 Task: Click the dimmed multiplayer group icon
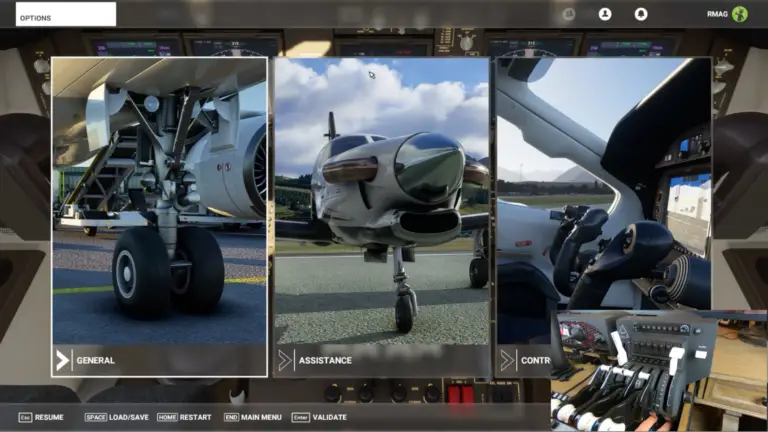[569, 14]
